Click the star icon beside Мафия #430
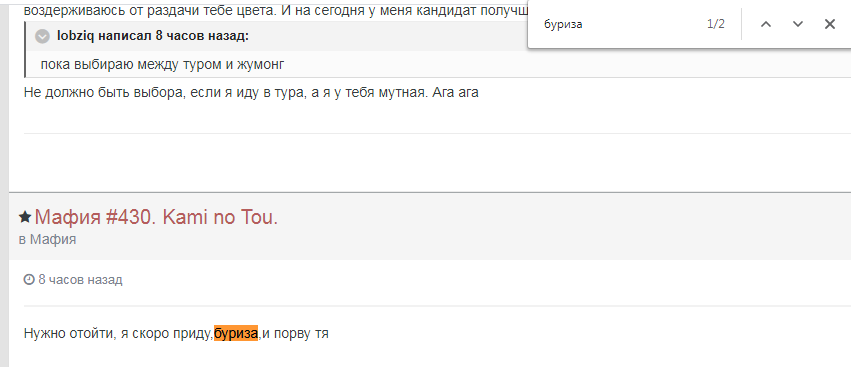Screen dimensions: 851x367 (25, 217)
